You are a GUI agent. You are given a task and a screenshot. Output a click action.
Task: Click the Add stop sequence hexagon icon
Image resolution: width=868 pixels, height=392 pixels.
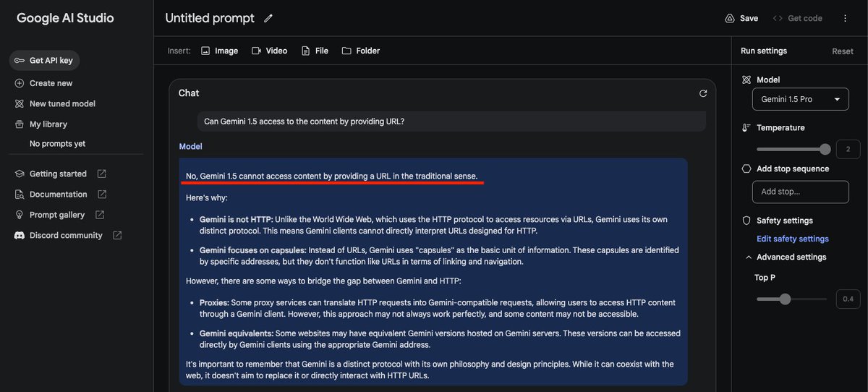coord(746,169)
